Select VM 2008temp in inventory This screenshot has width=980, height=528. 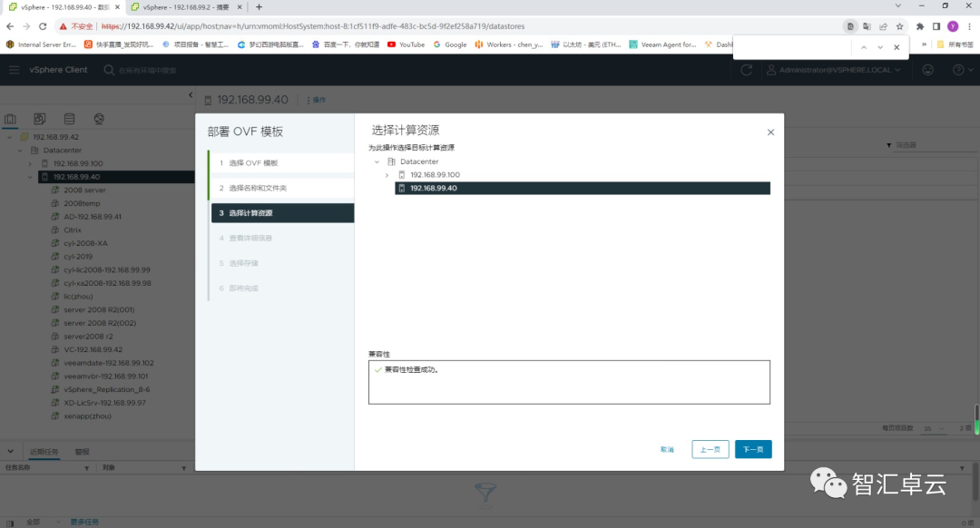(82, 204)
